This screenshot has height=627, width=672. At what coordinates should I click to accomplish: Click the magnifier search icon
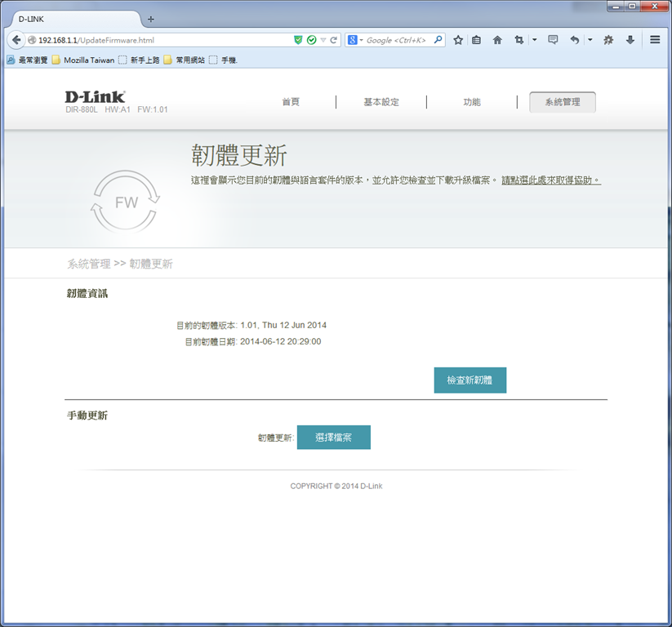[438, 40]
